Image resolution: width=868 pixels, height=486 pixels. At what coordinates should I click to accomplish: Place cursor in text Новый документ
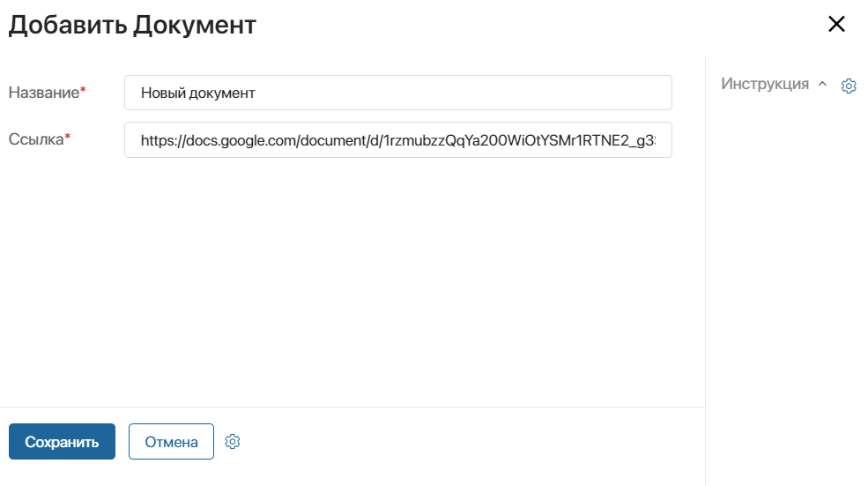[197, 93]
